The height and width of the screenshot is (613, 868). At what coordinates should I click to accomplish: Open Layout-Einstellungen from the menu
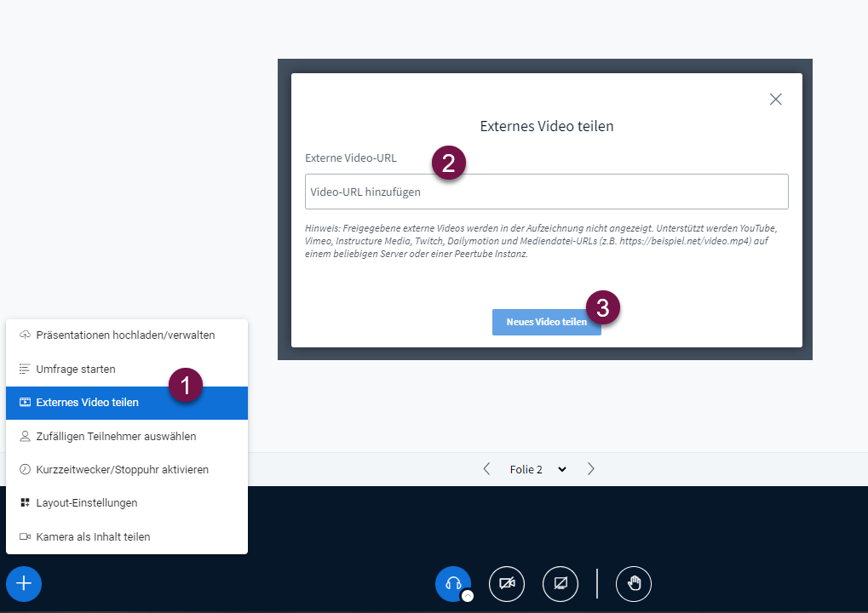[127, 503]
